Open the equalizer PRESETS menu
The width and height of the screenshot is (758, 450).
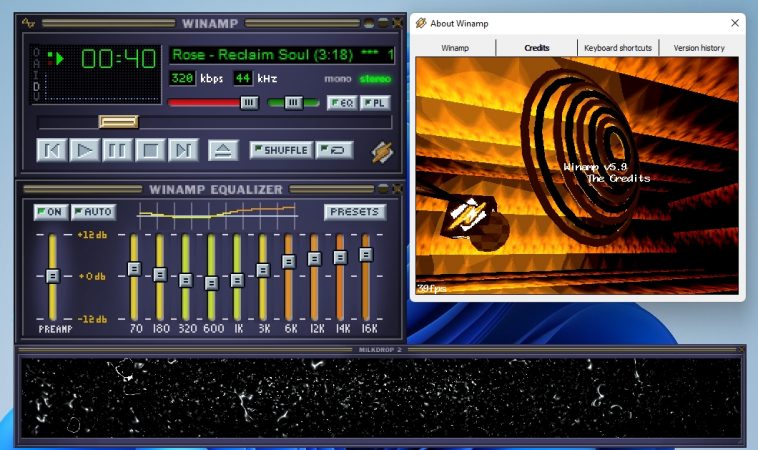355,212
